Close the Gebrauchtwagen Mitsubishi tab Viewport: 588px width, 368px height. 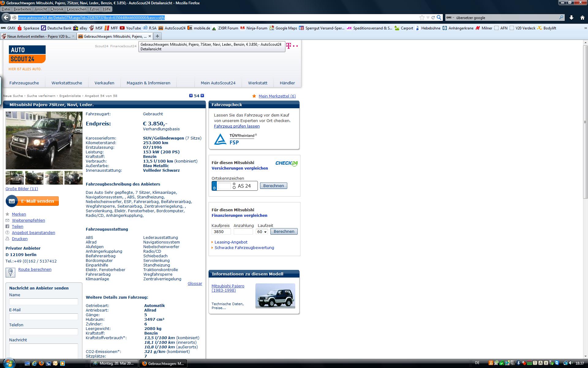pos(149,36)
